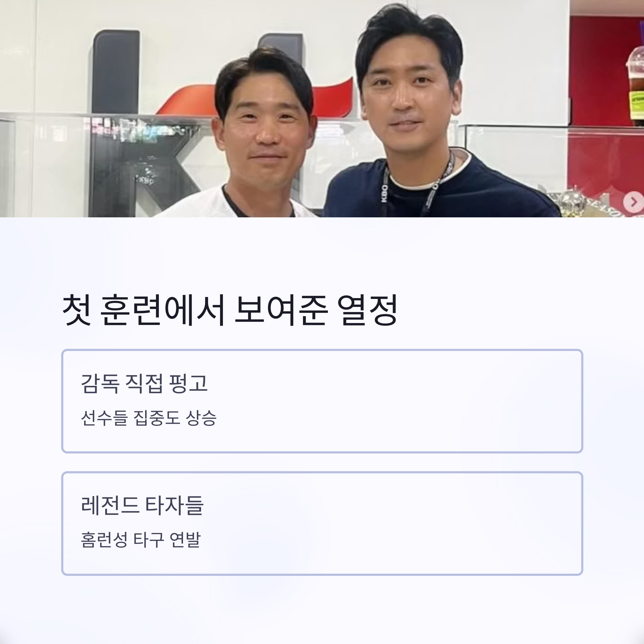Click the '레전드 타자들' title text
Screen dimensions: 644x644
pyautogui.click(x=142, y=506)
